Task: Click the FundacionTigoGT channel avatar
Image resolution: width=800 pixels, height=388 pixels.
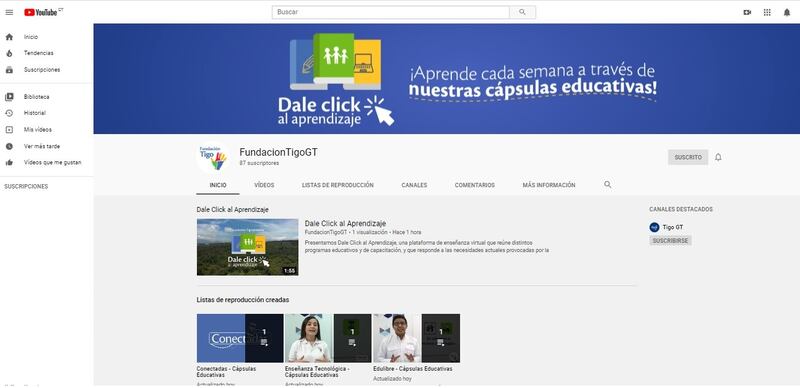Action: tap(213, 157)
